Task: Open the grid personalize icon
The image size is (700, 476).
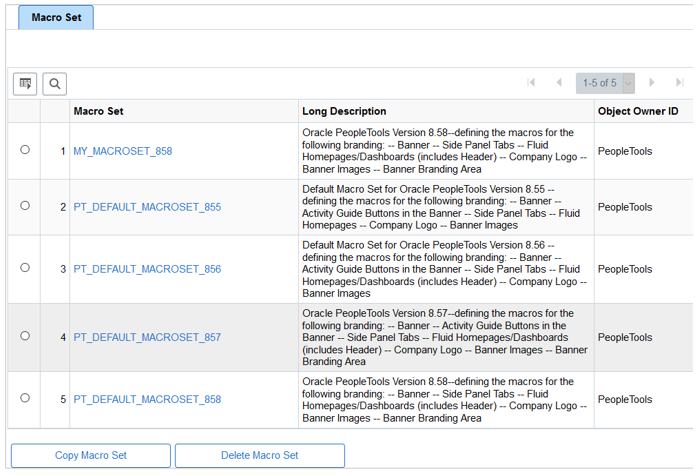Action: 25,83
